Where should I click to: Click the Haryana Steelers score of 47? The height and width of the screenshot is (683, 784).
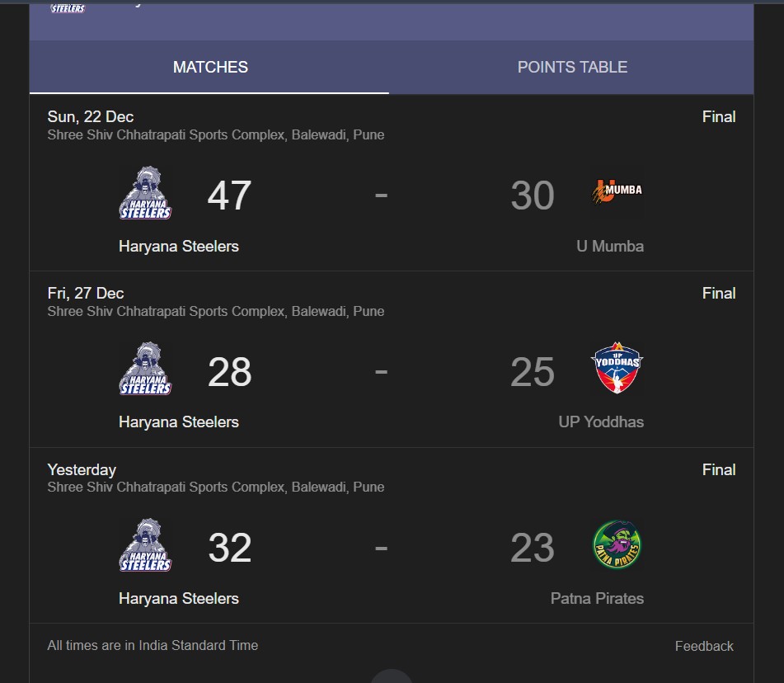[x=229, y=195]
